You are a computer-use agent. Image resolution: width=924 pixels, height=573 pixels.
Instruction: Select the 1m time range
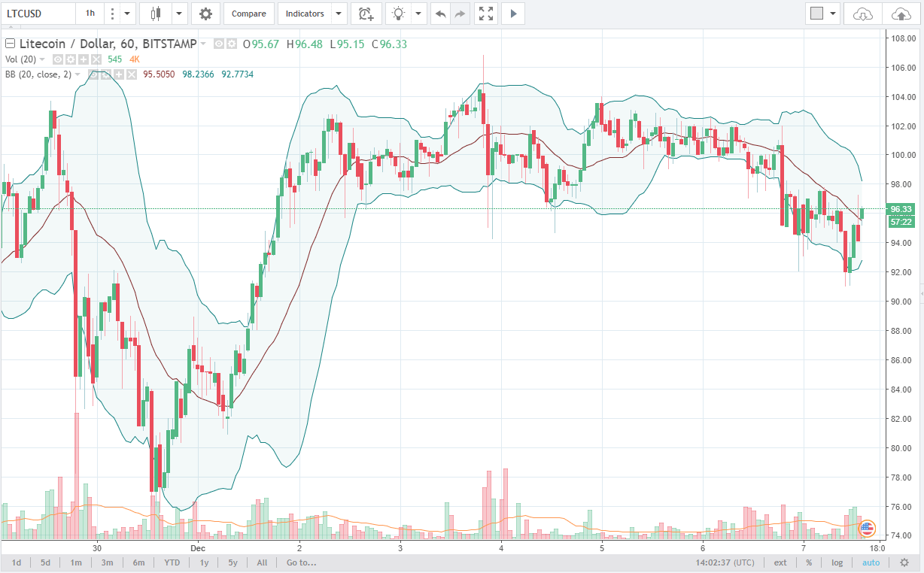click(x=76, y=562)
